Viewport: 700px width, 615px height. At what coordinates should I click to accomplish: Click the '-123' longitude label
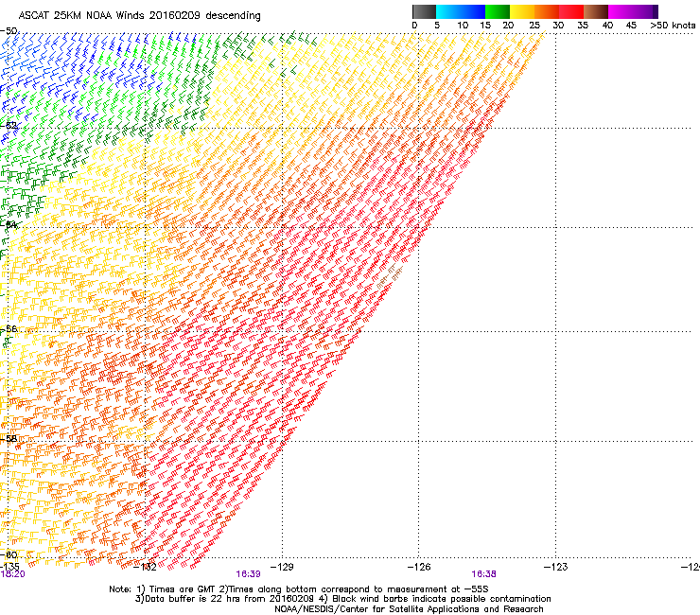click(x=555, y=567)
